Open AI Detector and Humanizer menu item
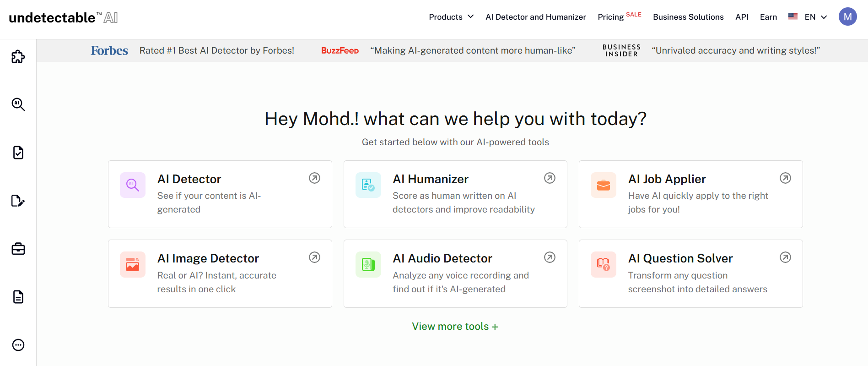Screen dimensions: 868x366 pos(535,17)
